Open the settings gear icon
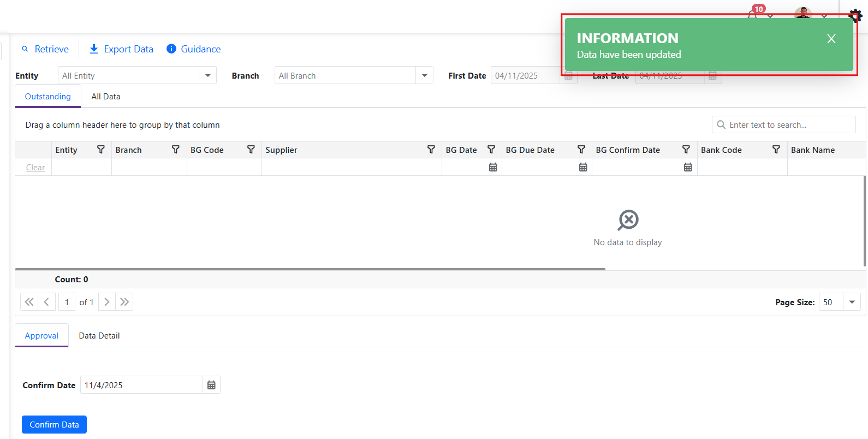Viewport: 868px width, 439px height. [x=855, y=16]
